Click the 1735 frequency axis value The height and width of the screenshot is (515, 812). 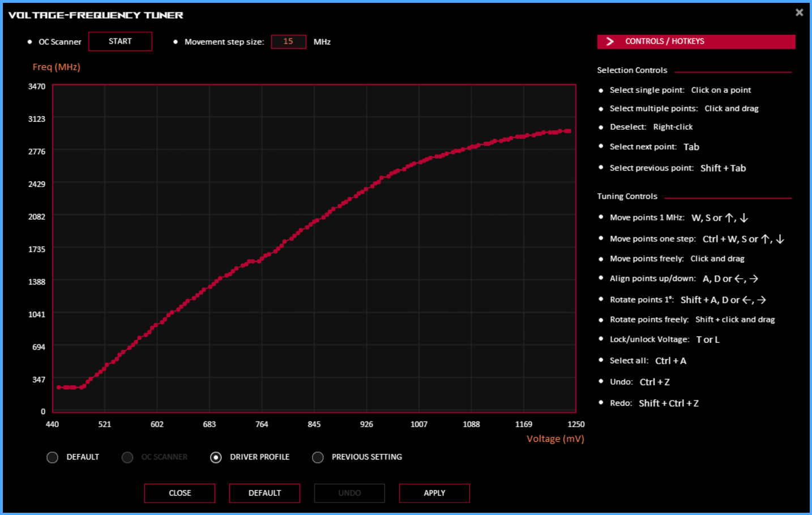37,249
